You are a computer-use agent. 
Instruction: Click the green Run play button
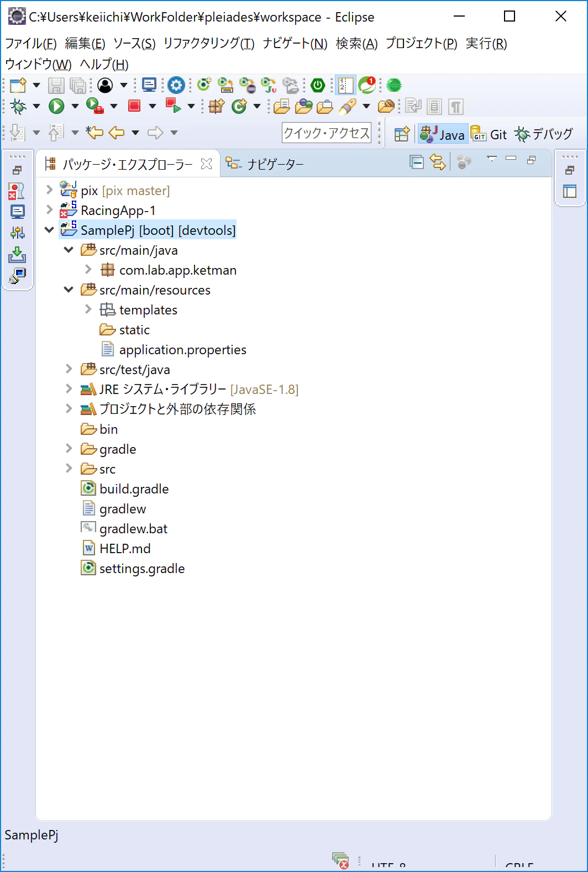56,106
